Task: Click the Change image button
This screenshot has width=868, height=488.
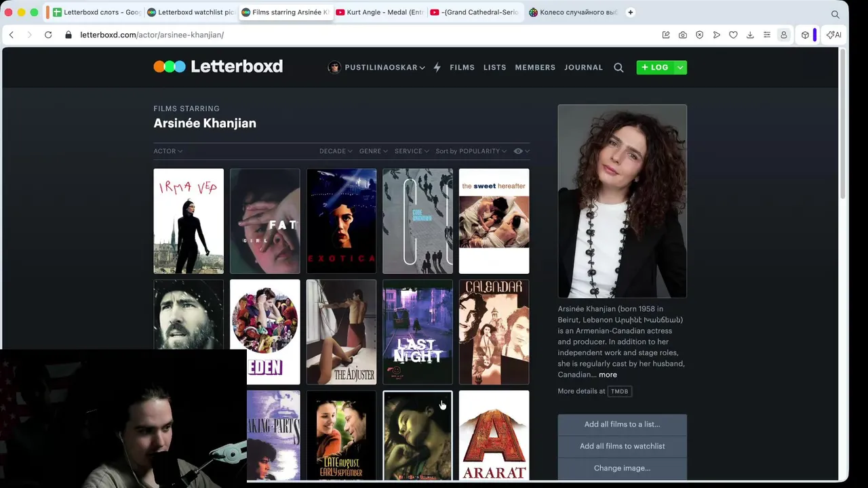Action: click(x=622, y=468)
